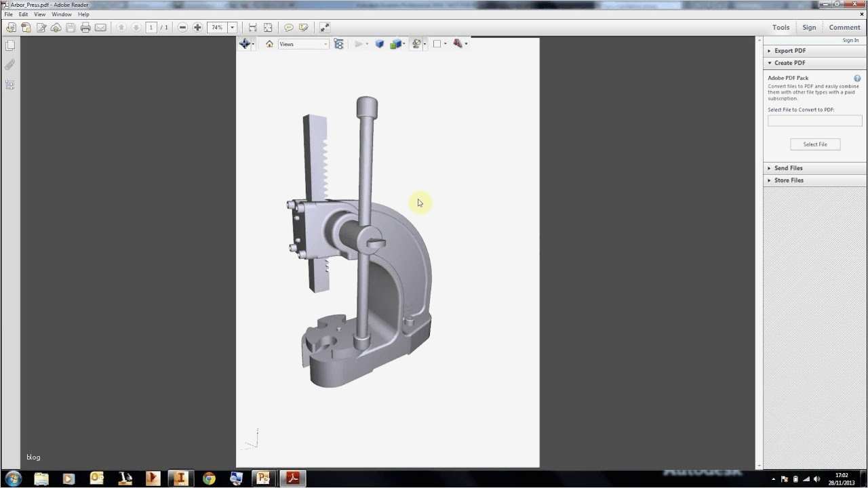Viewport: 868px width, 488px height.
Task: Add a sticky note comment
Action: point(288,28)
